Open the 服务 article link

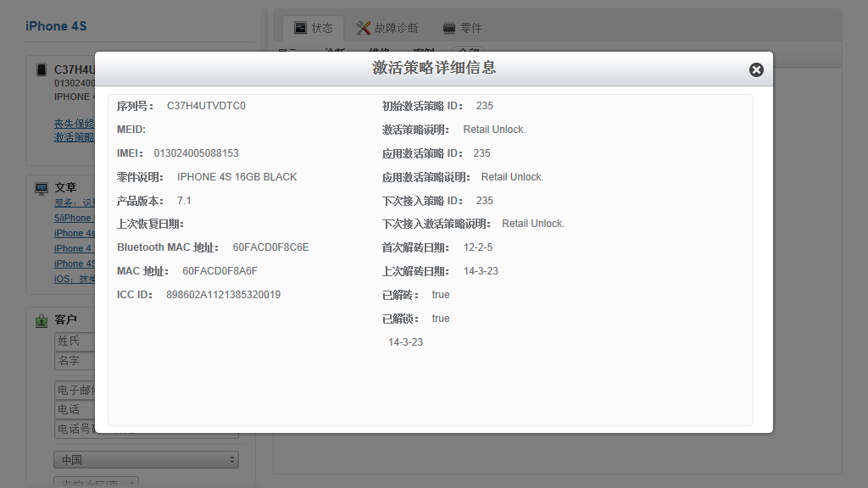(x=75, y=203)
